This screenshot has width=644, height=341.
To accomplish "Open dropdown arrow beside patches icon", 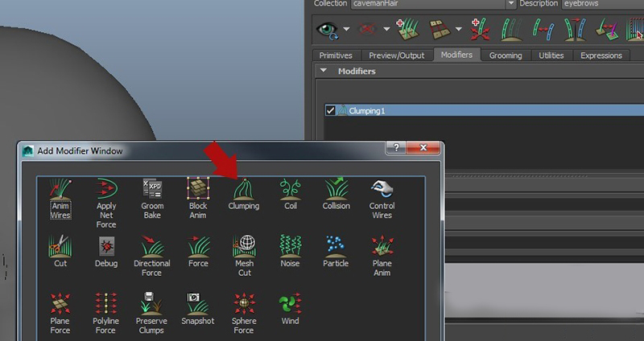I will 458,29.
